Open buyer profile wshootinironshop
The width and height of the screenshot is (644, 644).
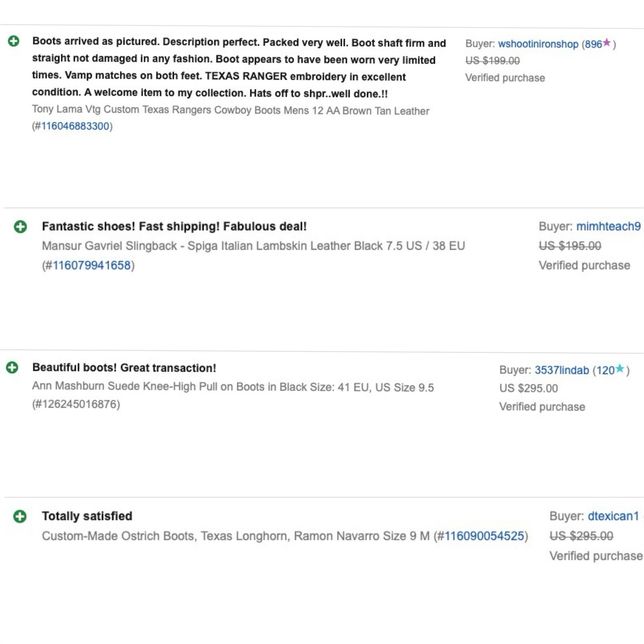[x=538, y=44]
